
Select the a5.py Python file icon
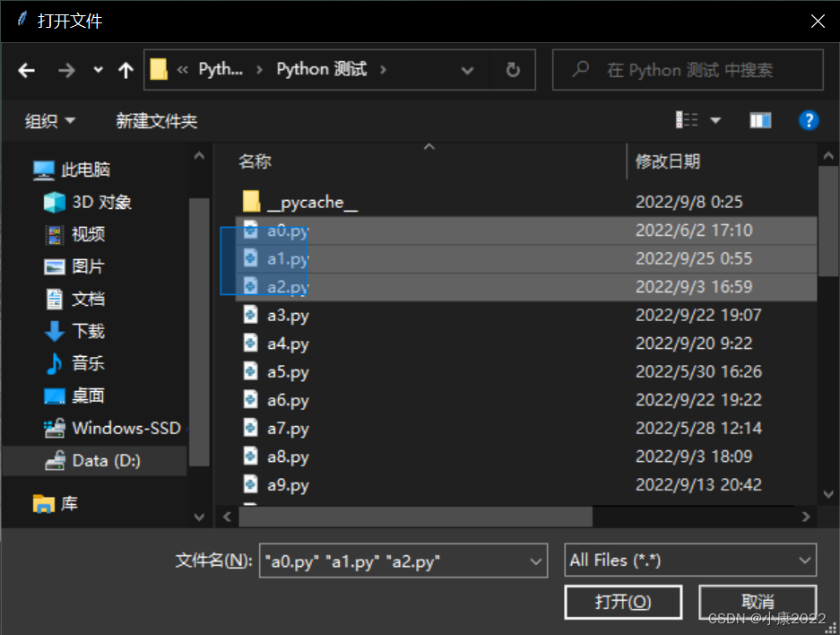(x=249, y=371)
